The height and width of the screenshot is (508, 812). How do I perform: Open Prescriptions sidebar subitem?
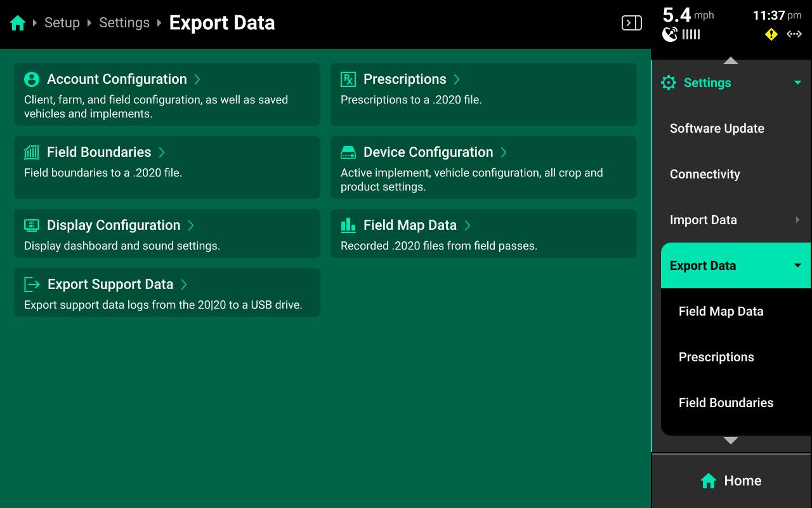click(x=736, y=357)
